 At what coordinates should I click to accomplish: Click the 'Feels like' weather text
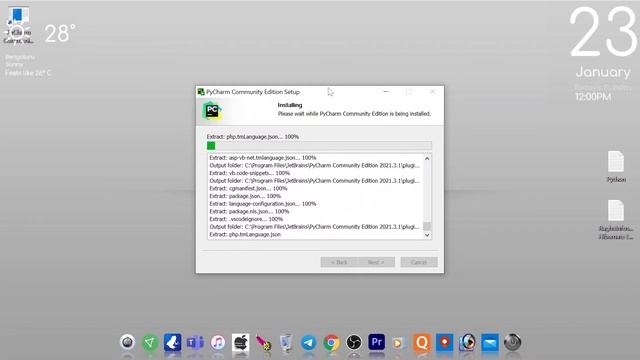[x=28, y=73]
